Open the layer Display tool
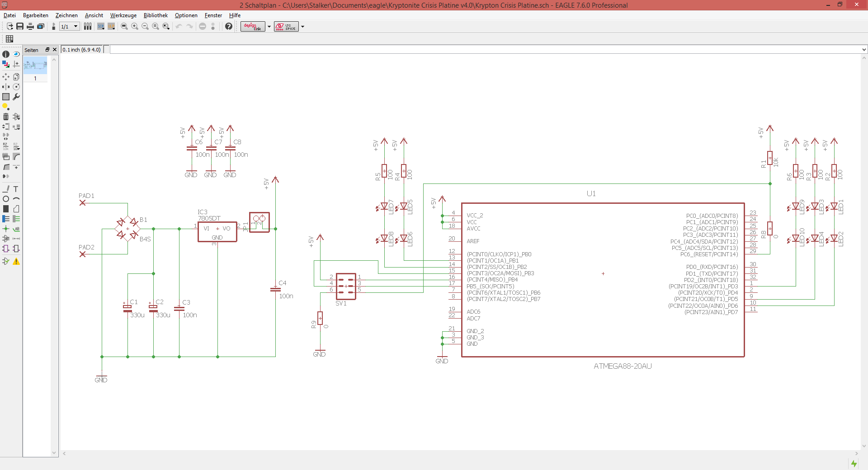 click(6, 64)
